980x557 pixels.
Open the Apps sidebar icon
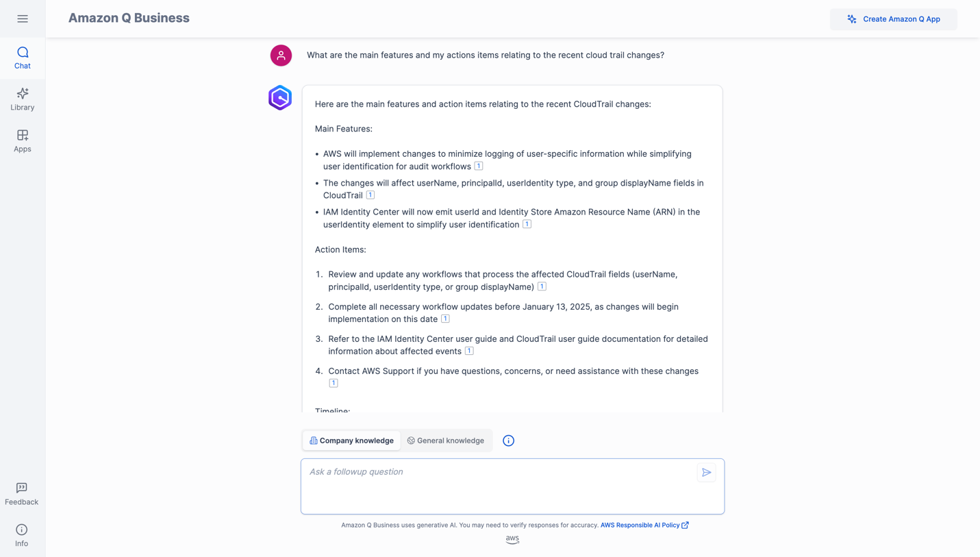point(23,140)
